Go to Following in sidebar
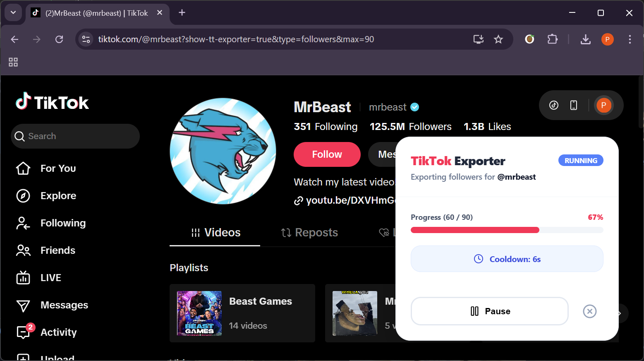This screenshot has width=644, height=361. click(50, 223)
